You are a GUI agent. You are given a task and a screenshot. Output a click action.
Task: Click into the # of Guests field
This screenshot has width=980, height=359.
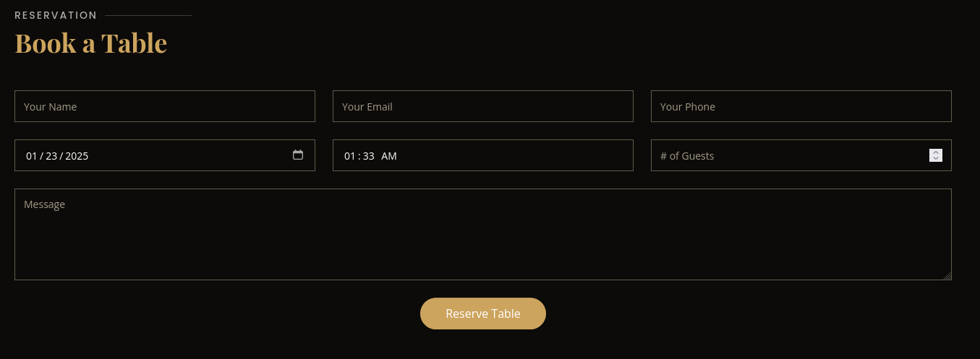790,155
